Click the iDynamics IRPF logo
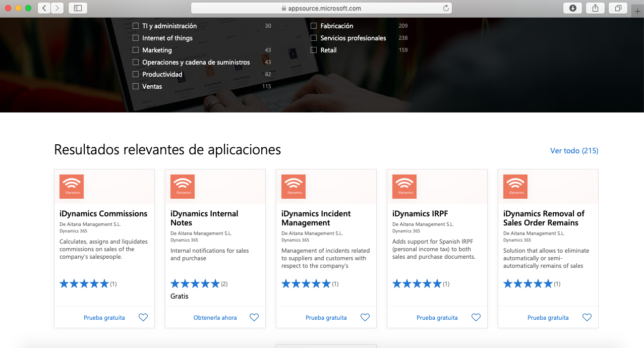The image size is (644, 348). point(404,187)
